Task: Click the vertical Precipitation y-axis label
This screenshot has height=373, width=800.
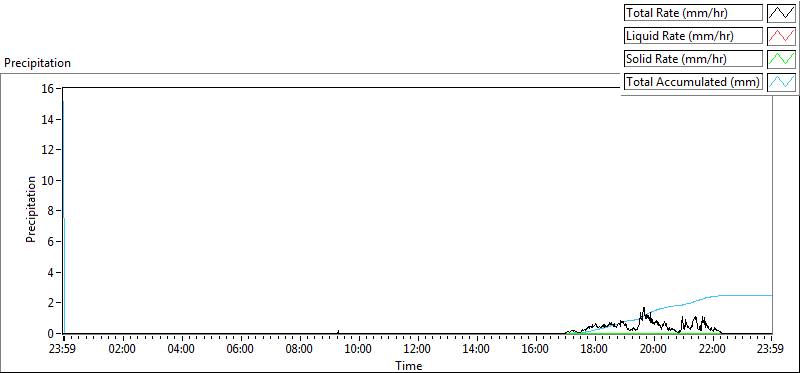Action: (x=31, y=210)
